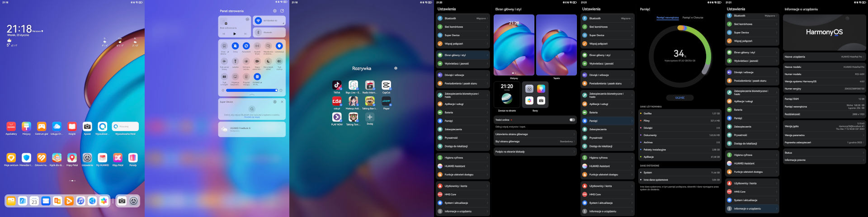Open the Tapeta wallpaper thumbnail

coord(557,45)
